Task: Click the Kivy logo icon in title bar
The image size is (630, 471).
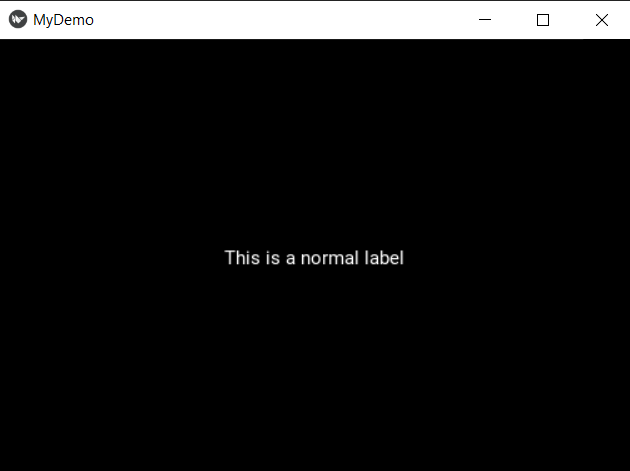Action: (18, 19)
